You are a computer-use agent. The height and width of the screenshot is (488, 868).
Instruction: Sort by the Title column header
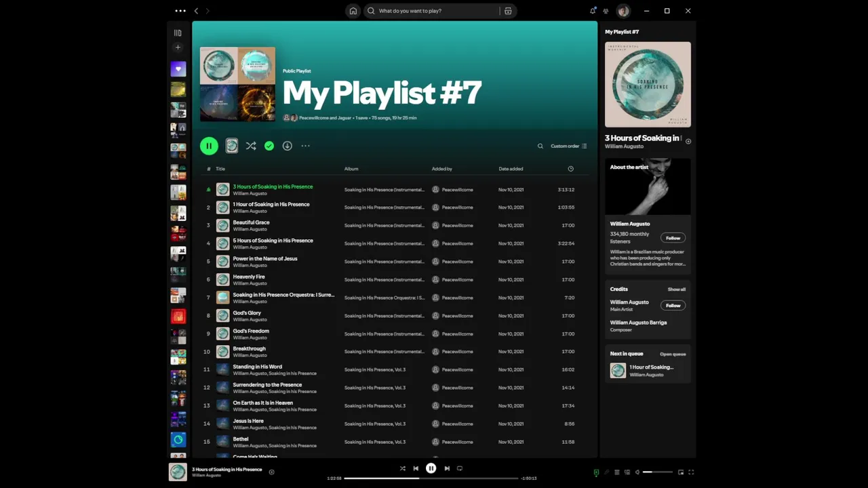tap(220, 169)
